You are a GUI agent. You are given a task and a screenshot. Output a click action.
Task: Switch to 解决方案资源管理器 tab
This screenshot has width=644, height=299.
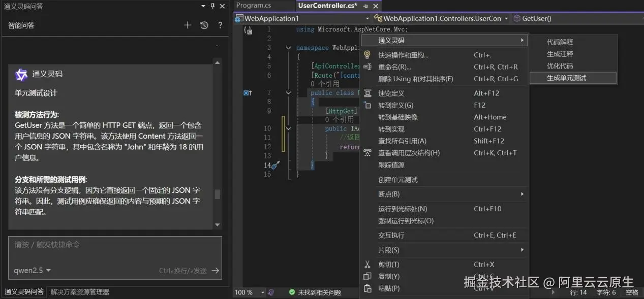tap(80, 292)
